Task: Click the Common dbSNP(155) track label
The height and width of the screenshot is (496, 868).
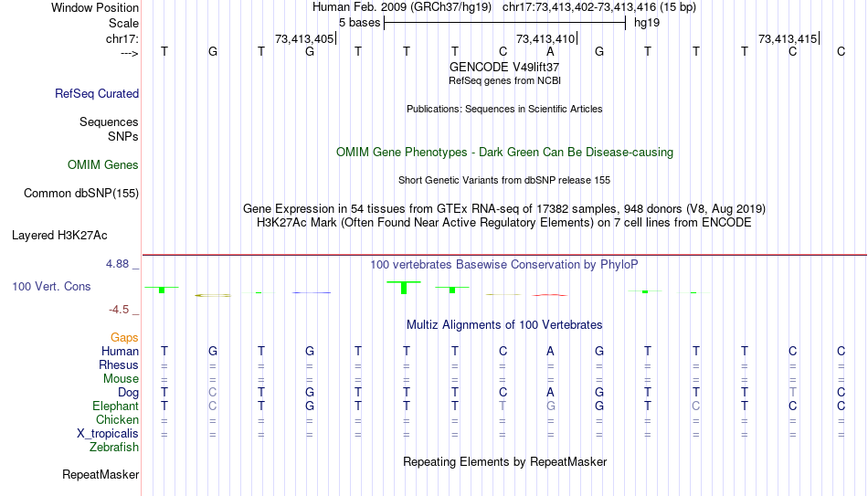Action: point(80,194)
